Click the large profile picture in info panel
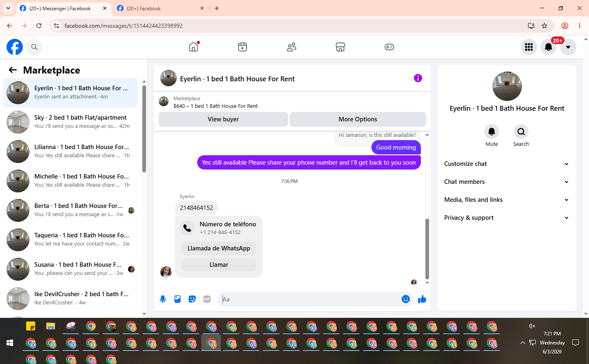This screenshot has height=364, width=589. (x=507, y=86)
